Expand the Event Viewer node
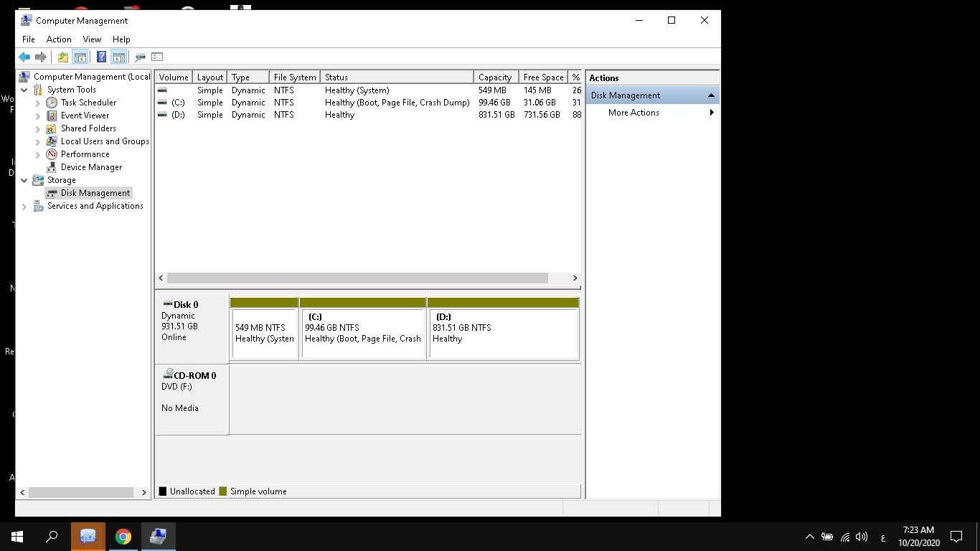980x551 pixels. (38, 116)
